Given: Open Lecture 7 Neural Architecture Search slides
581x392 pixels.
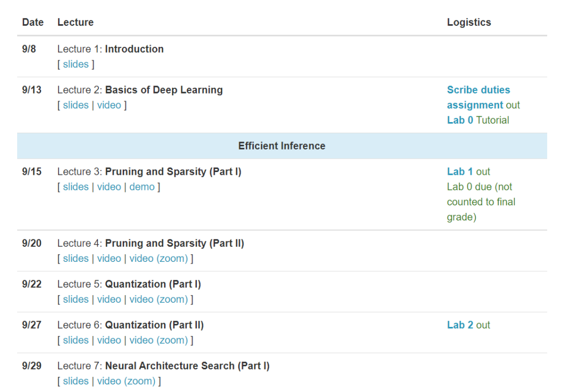Looking at the screenshot, I should coord(75,381).
